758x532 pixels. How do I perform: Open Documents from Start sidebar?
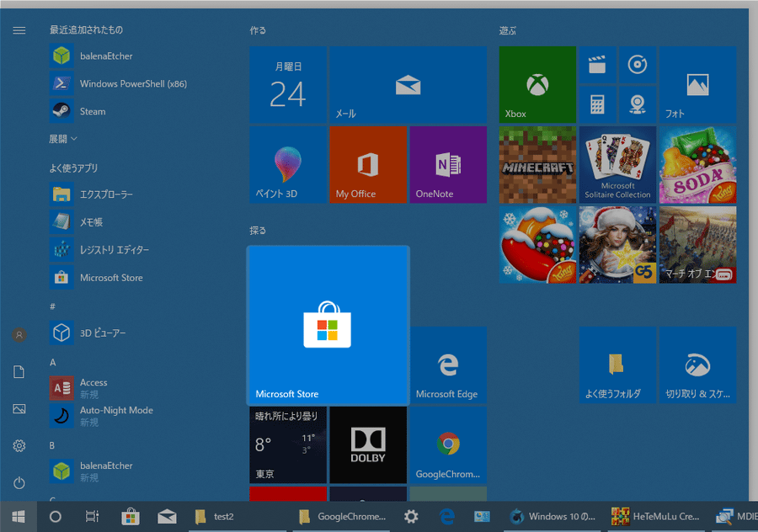(19, 371)
